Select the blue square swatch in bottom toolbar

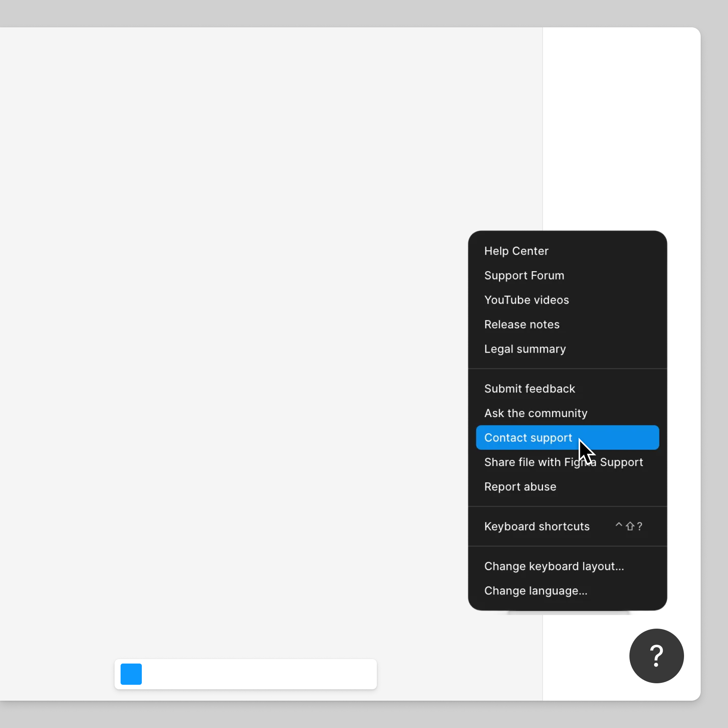click(131, 674)
